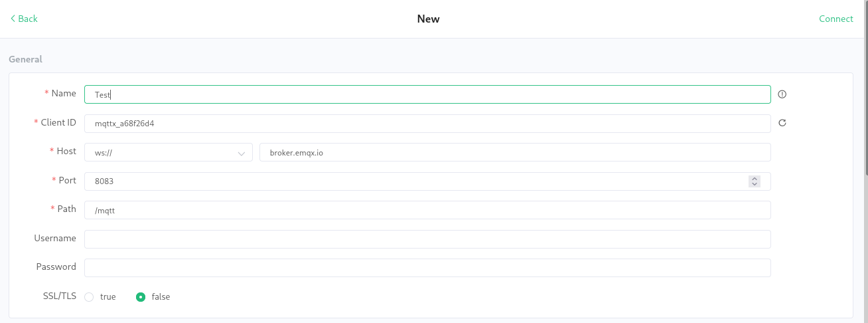Screen dimensions: 868x323
Task: Click the empty Username field
Action: pos(427,239)
